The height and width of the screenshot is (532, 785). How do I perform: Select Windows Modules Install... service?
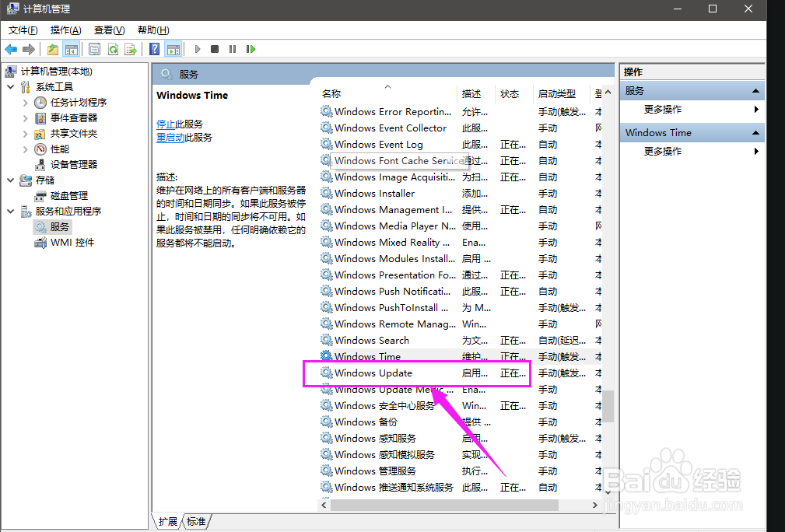click(461, 259)
